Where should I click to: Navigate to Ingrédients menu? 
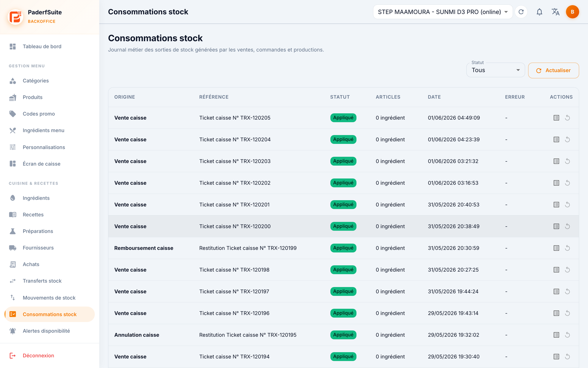pyautogui.click(x=49, y=130)
